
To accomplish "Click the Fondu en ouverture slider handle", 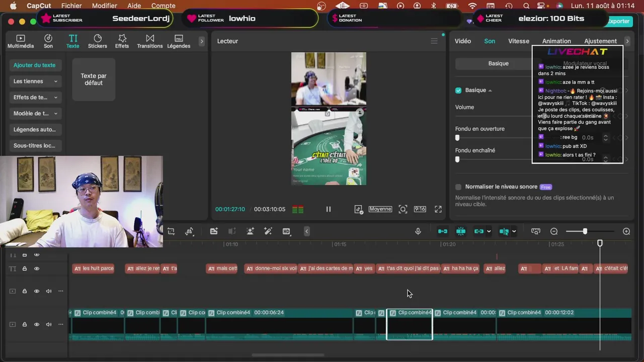I will coord(457,138).
